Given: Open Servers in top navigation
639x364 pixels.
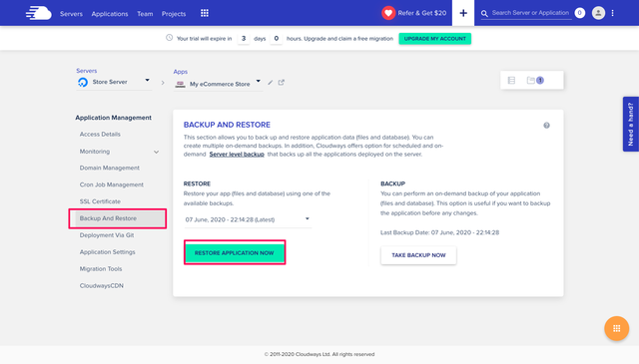Looking at the screenshot, I should [x=71, y=14].
